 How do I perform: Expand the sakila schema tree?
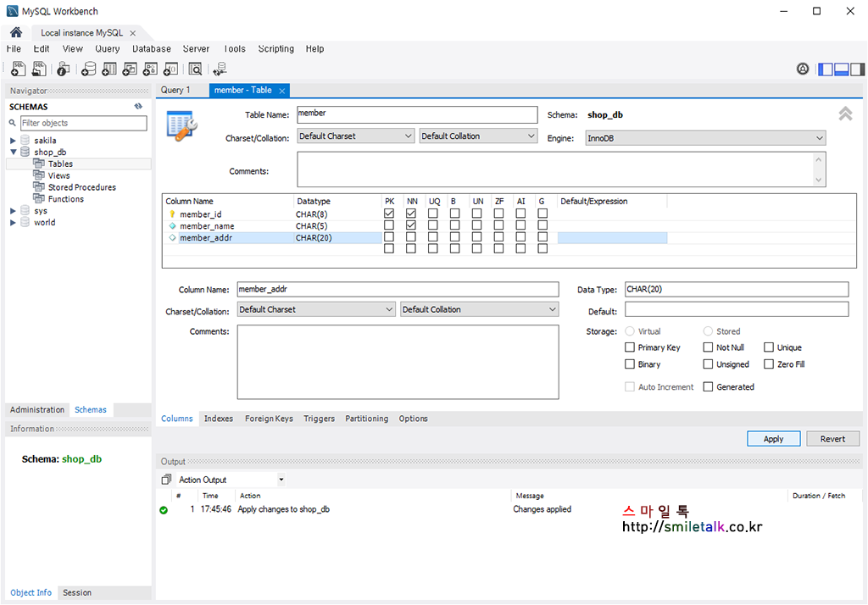click(x=13, y=141)
